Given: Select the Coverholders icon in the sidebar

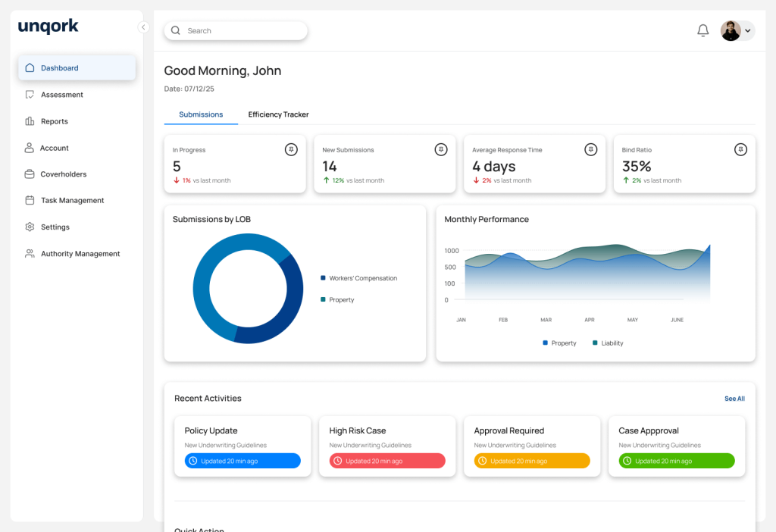Looking at the screenshot, I should 30,174.
